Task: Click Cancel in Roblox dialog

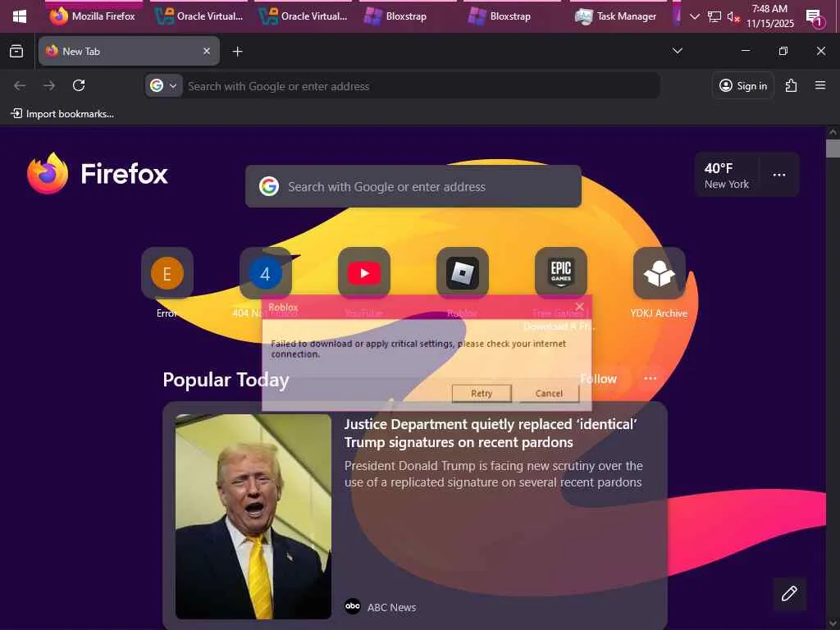Action: 549,393
